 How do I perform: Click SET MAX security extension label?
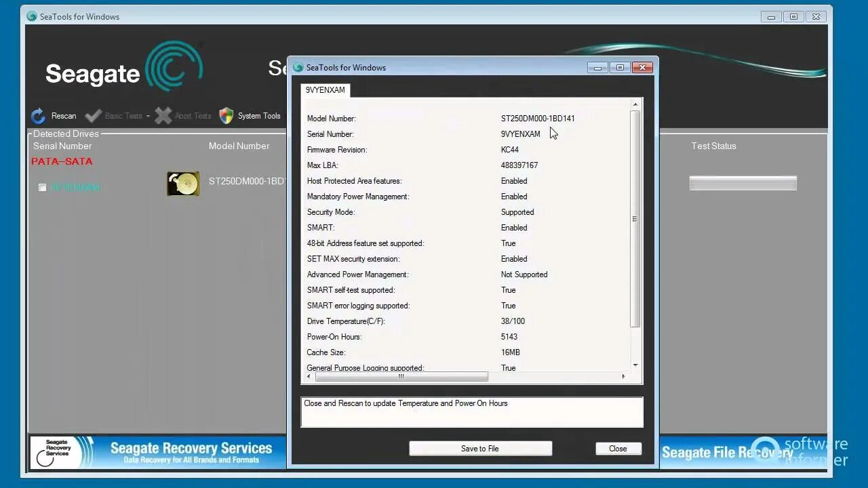click(353, 259)
